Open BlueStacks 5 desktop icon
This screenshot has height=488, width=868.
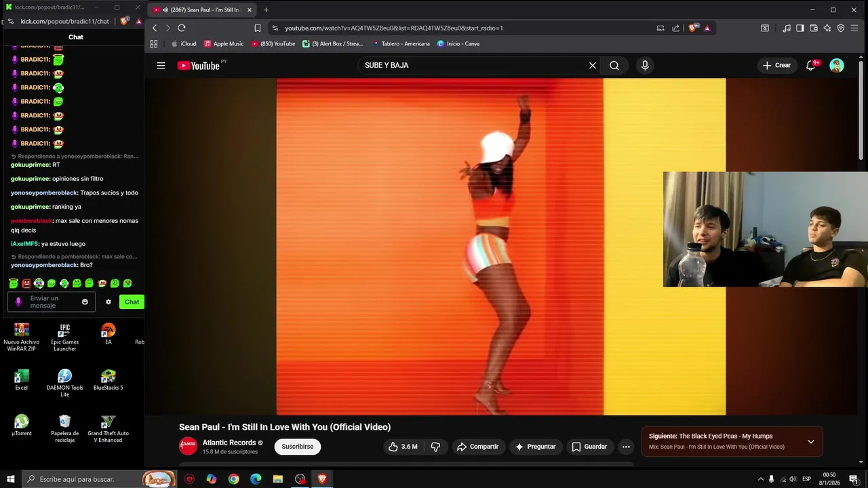108,380
